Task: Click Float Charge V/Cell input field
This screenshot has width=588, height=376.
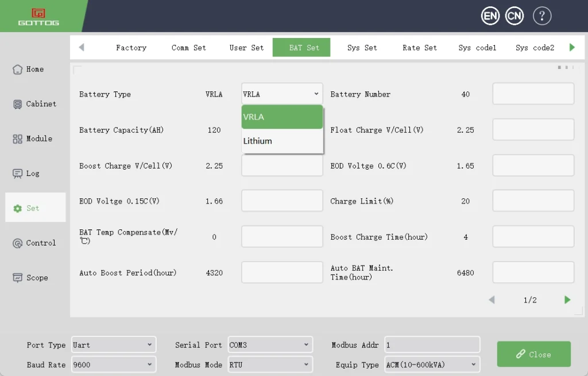Action: pyautogui.click(x=533, y=129)
